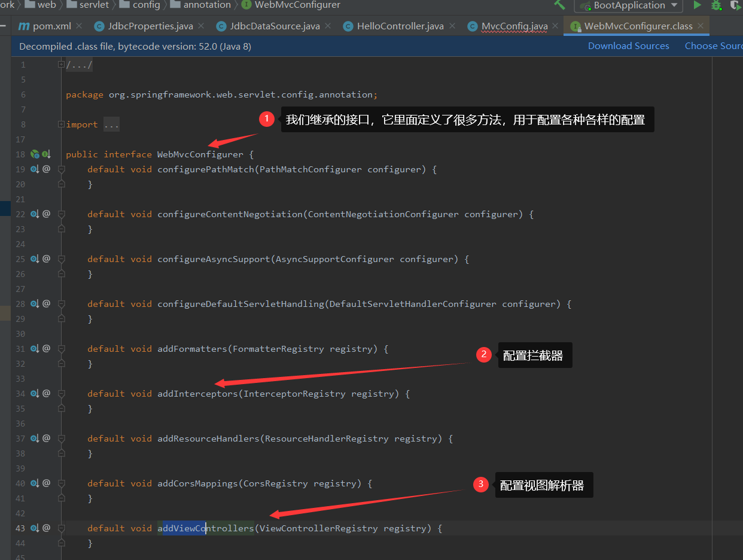743x560 pixels.
Task: Click the configurePathMatch method name
Action: (x=206, y=169)
